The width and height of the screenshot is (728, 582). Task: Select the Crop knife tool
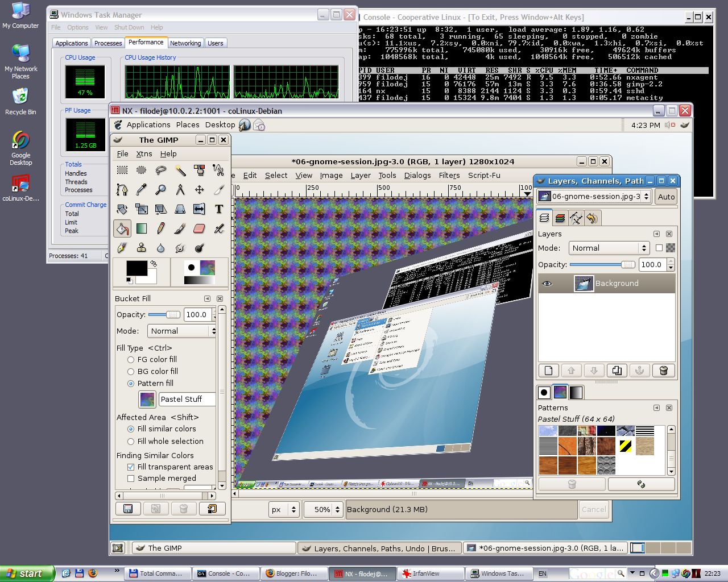tap(218, 190)
